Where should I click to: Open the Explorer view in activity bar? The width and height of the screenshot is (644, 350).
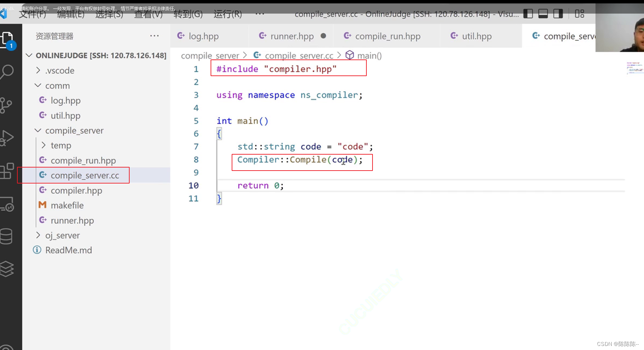[7, 40]
